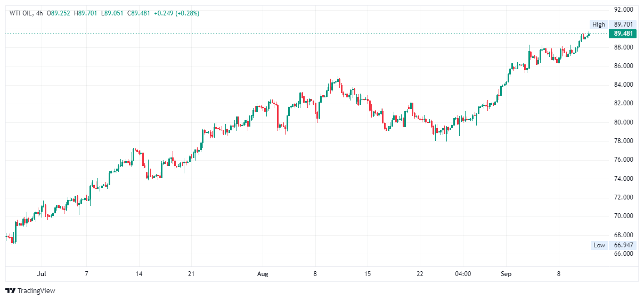Click the 04:00 time axis label
The image size is (644, 300).
463,274
